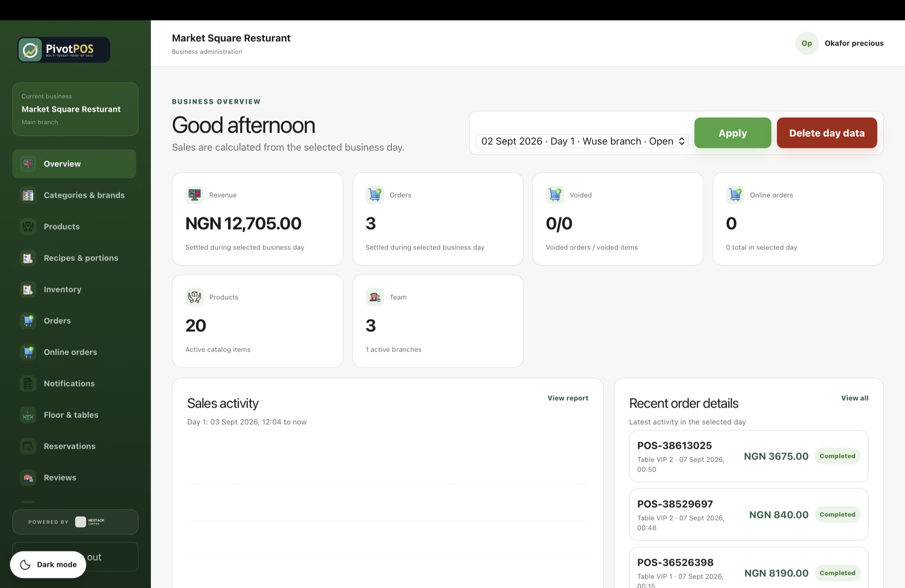Click the NGN 840.00 order amount
The width and height of the screenshot is (905, 588).
click(779, 514)
